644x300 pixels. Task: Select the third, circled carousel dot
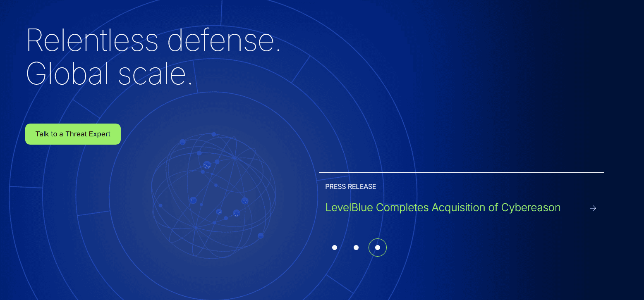tap(378, 248)
